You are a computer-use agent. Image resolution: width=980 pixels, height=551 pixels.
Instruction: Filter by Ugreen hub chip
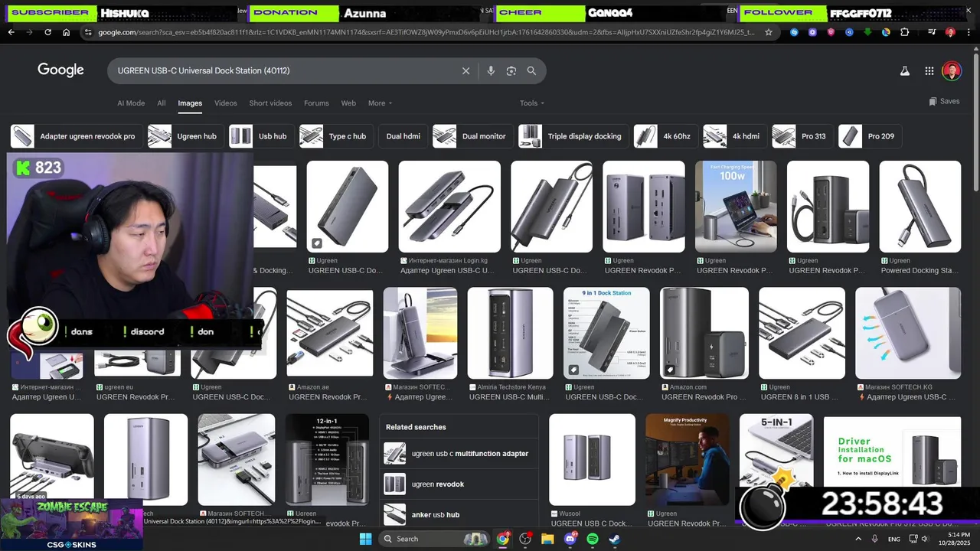pos(185,136)
